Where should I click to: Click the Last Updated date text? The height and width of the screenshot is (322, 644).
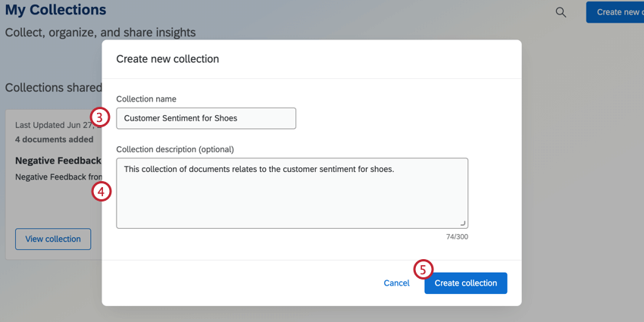click(53, 125)
